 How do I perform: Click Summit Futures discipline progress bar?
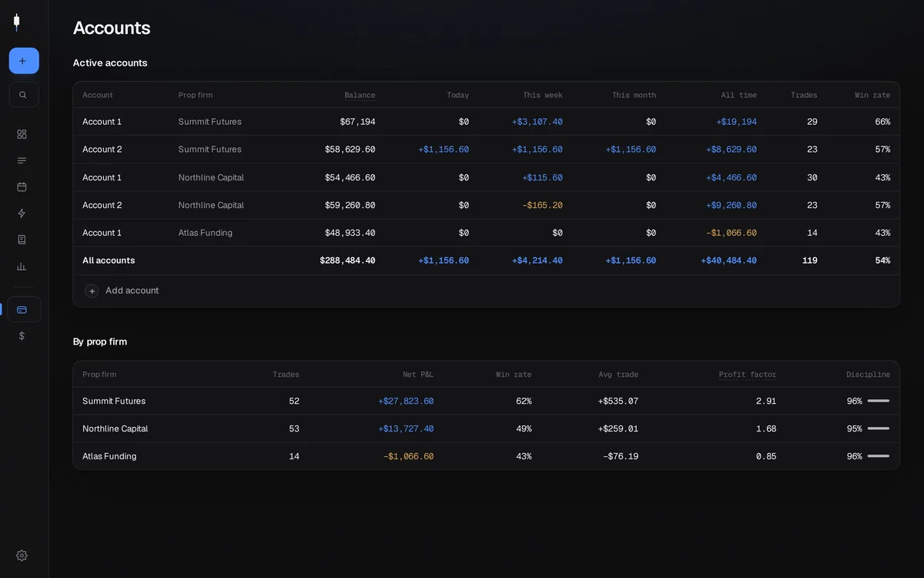[x=879, y=401]
